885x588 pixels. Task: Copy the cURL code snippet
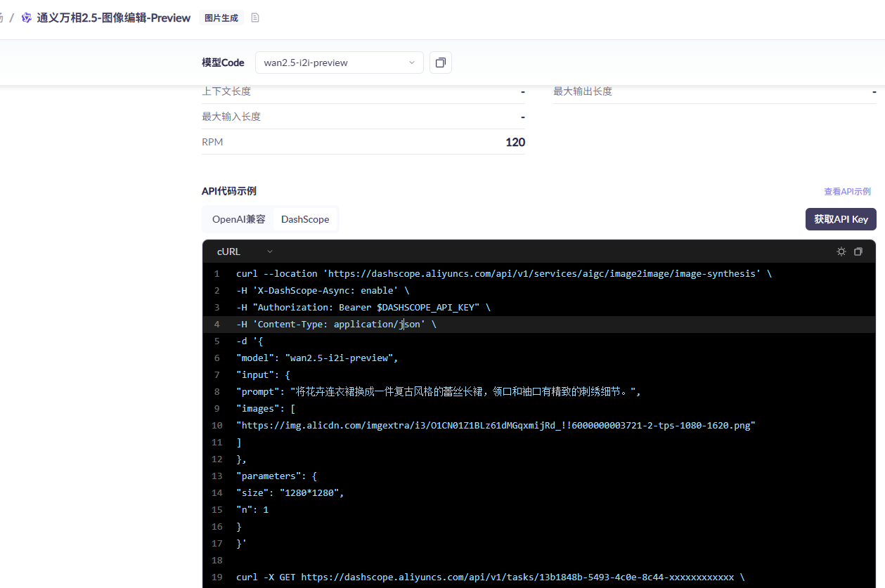858,251
